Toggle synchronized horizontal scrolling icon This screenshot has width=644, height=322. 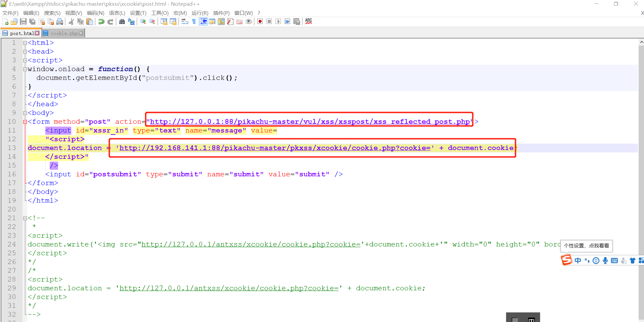click(x=173, y=22)
